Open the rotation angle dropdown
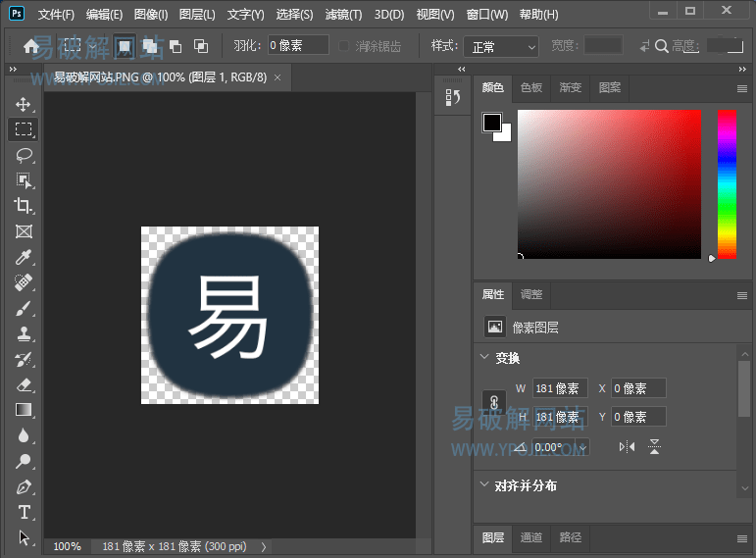This screenshot has width=756, height=558. [x=582, y=447]
